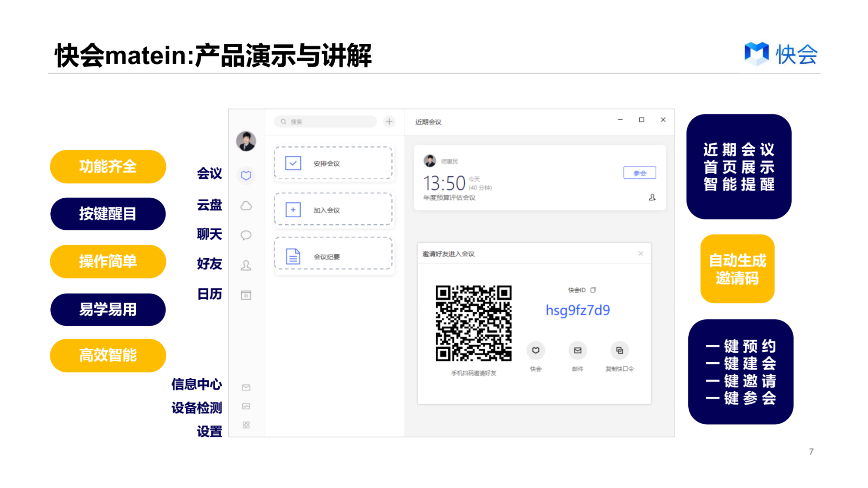
Task: Open the Cloud drive sidebar icon
Action: [246, 206]
